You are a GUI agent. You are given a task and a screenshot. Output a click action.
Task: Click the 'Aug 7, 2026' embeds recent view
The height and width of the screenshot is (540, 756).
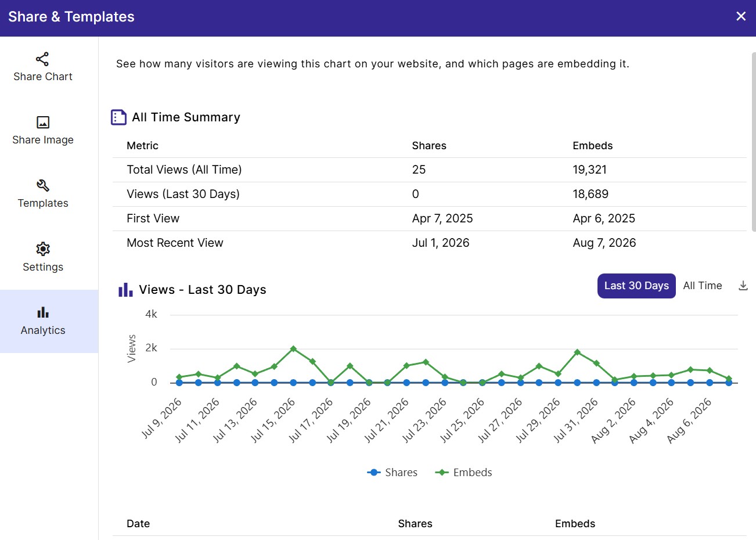(604, 243)
